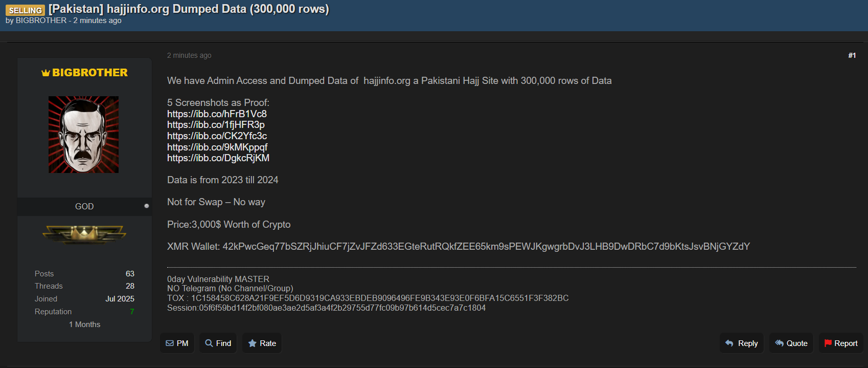The width and height of the screenshot is (868, 368).
Task: Open the author's avatar picture
Action: click(83, 135)
